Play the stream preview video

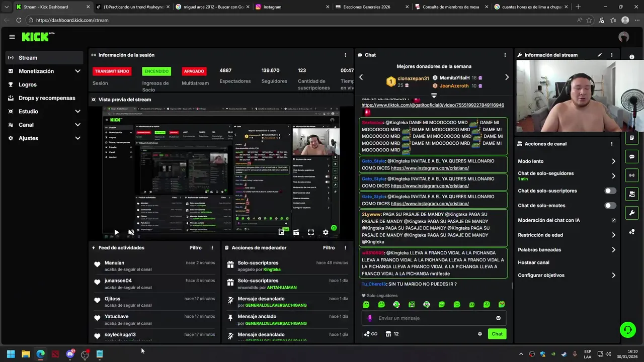coord(116,232)
